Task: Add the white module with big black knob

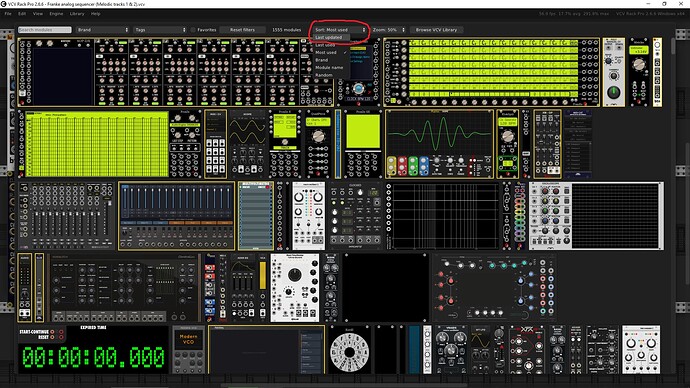Action: point(295,288)
